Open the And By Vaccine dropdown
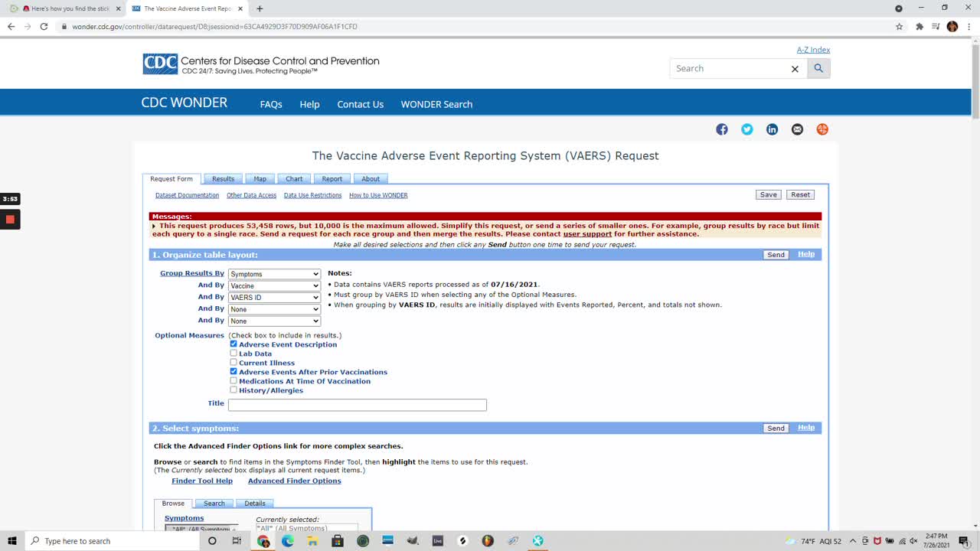The image size is (980, 551). (274, 285)
